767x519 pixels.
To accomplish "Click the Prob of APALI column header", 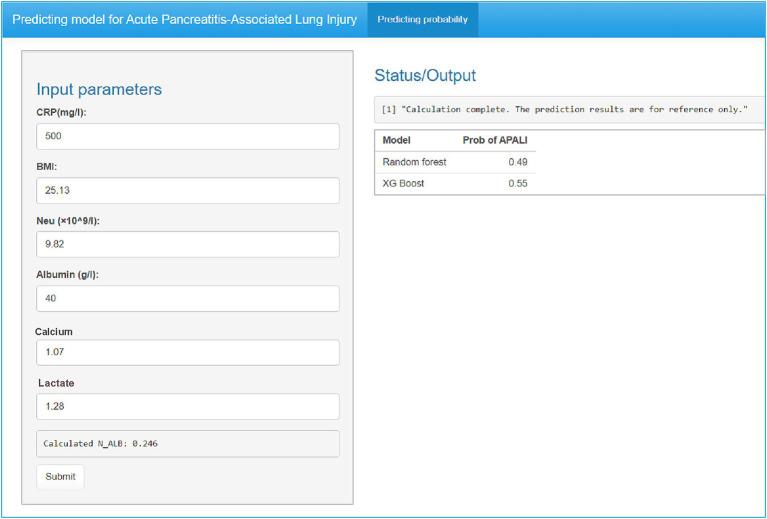I will [x=494, y=140].
